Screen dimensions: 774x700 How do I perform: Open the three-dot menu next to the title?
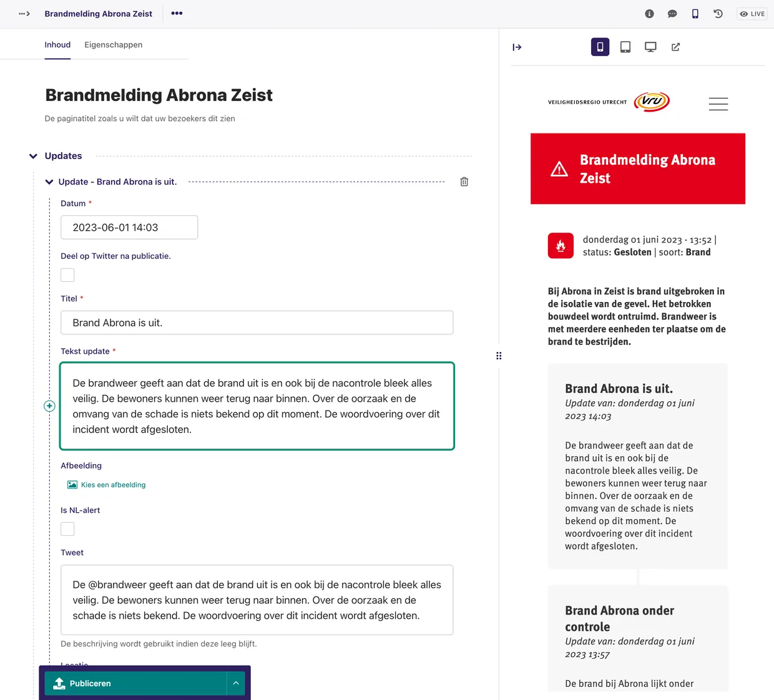point(177,13)
